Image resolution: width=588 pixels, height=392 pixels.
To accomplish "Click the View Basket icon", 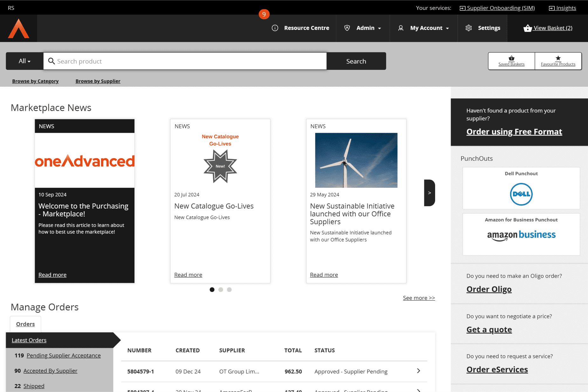I will coord(528,28).
